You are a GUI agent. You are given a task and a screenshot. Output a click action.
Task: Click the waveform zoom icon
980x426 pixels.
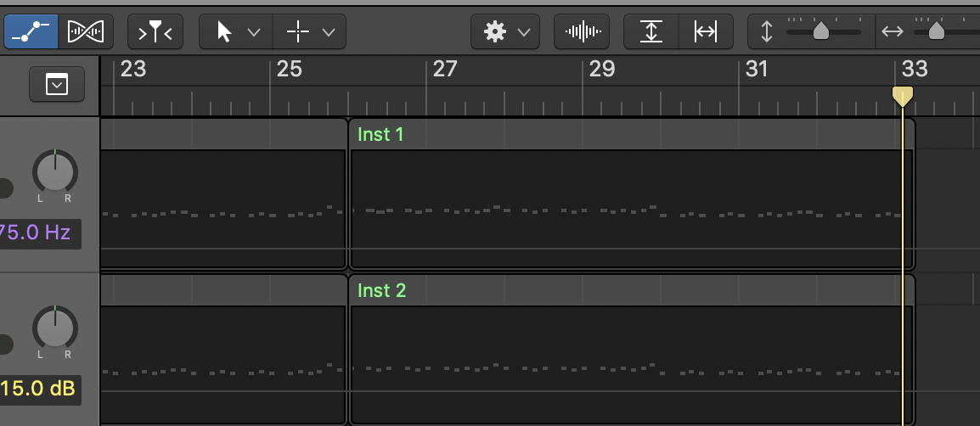pyautogui.click(x=582, y=32)
